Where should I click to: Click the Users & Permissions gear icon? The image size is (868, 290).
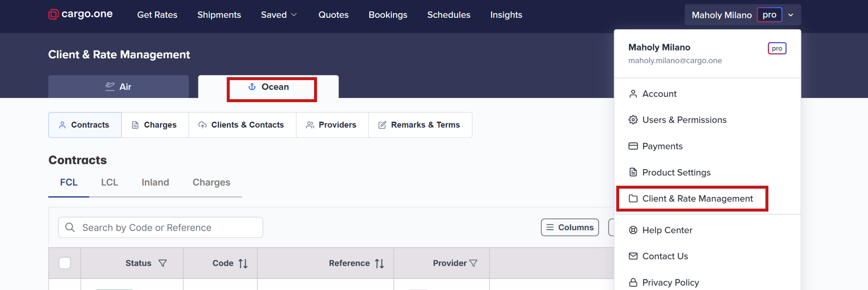(633, 120)
